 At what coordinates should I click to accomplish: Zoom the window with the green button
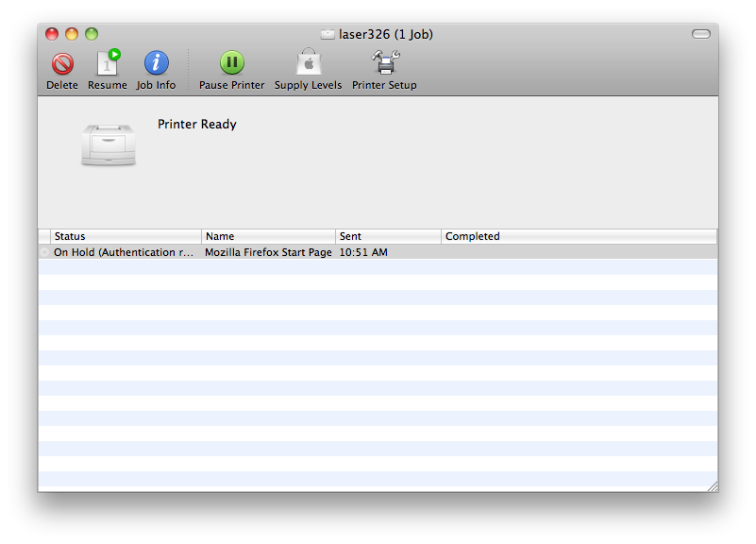coord(92,34)
